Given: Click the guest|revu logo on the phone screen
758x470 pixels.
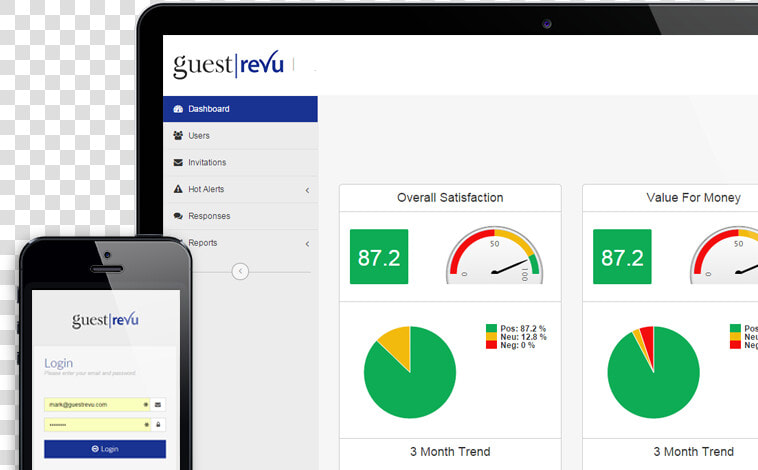Looking at the screenshot, I should [105, 320].
